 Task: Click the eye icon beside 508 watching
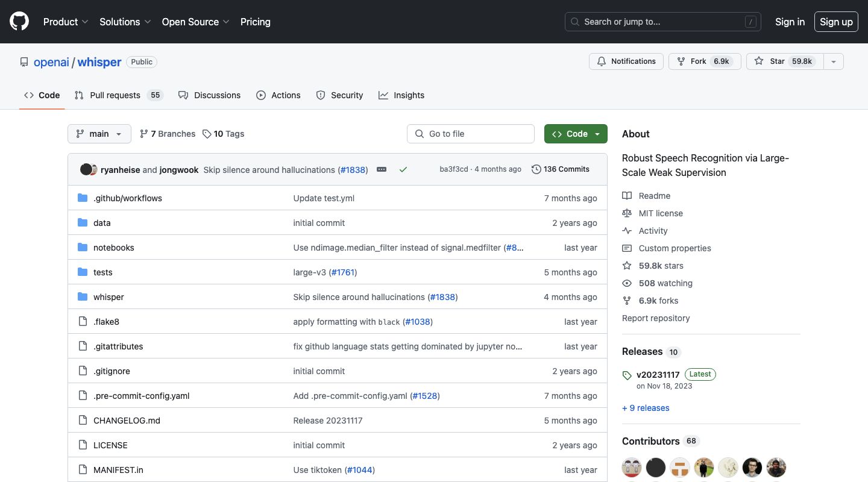click(627, 283)
